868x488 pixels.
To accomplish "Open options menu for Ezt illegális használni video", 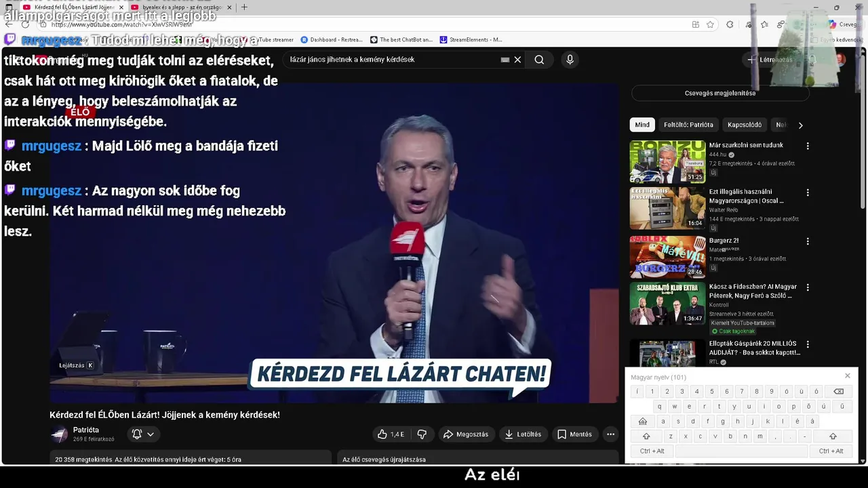I will point(807,192).
